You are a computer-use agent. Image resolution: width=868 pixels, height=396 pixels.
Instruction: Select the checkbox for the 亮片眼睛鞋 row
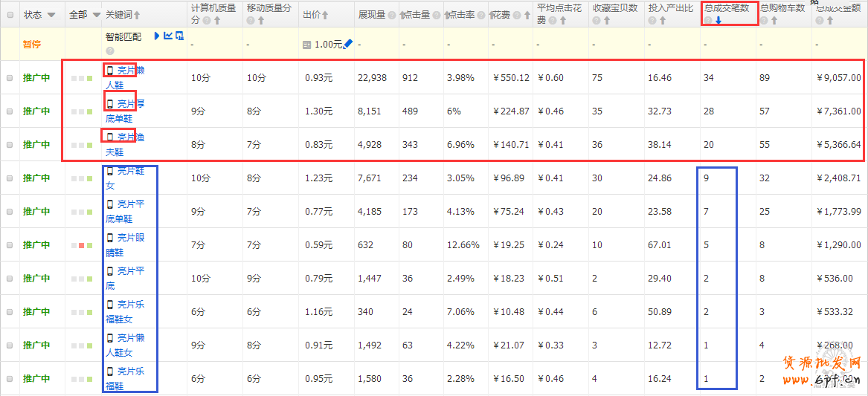click(10, 244)
